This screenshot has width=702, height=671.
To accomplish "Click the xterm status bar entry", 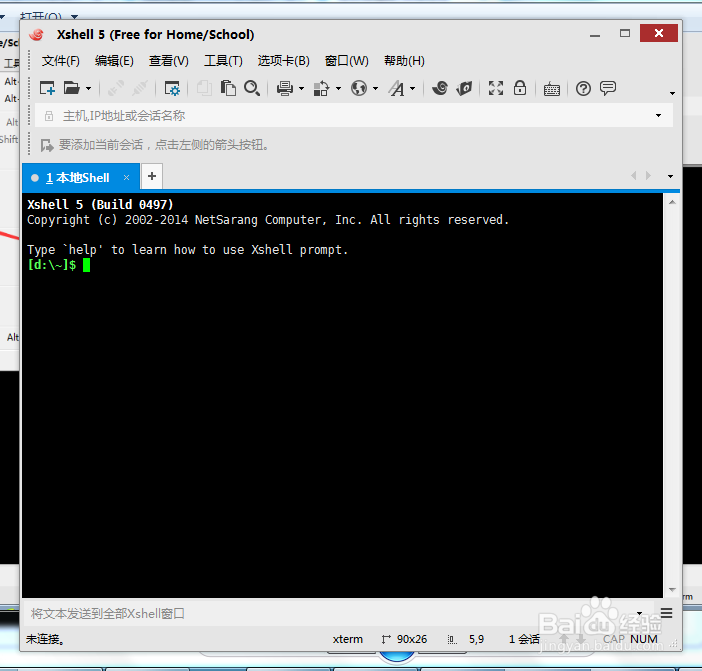I will (x=347, y=639).
